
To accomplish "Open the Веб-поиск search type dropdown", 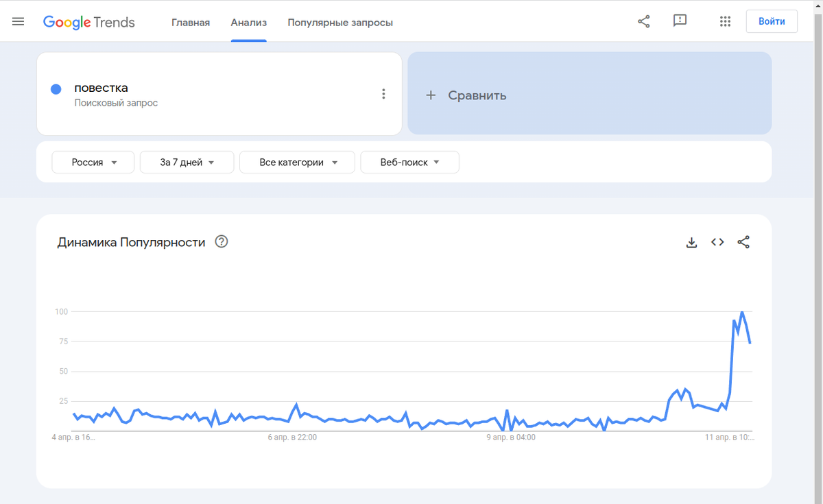I will click(x=409, y=163).
